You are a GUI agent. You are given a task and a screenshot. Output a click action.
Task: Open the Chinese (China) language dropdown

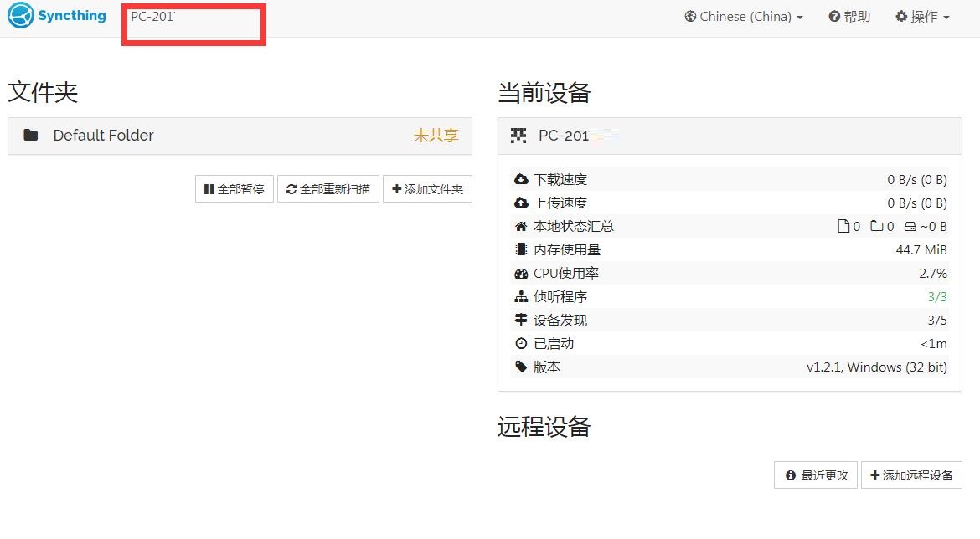click(x=742, y=16)
